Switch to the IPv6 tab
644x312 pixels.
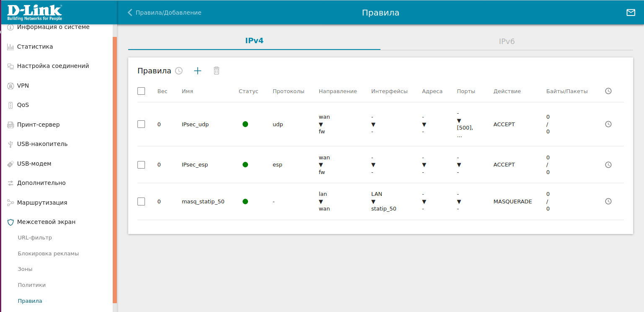(x=506, y=42)
